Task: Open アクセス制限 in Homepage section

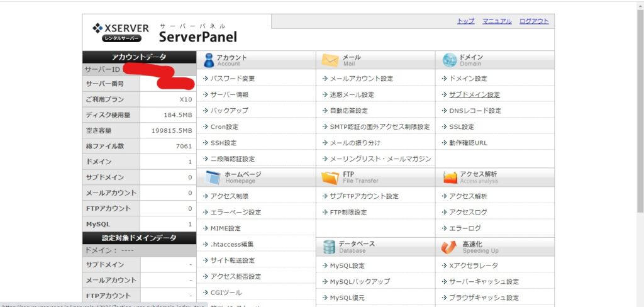Action: (x=229, y=196)
